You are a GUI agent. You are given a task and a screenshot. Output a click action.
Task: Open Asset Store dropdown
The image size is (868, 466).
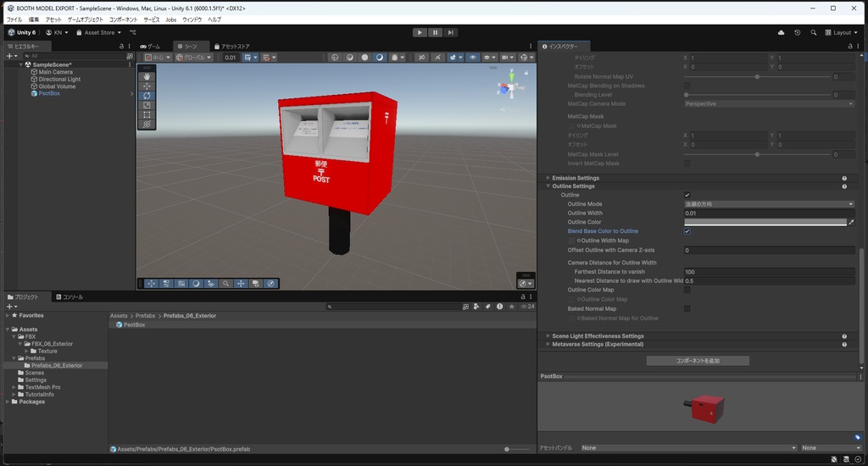pyautogui.click(x=98, y=33)
